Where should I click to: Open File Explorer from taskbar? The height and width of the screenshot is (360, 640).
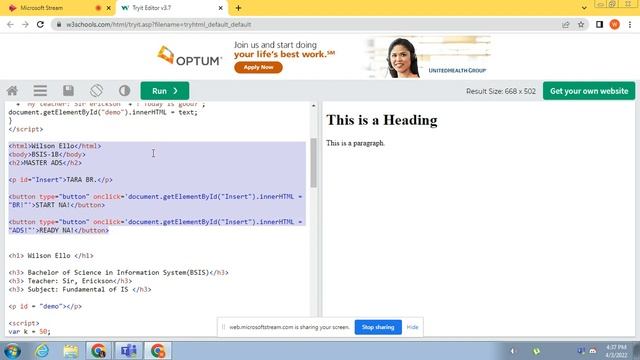pyautogui.click(x=71, y=351)
